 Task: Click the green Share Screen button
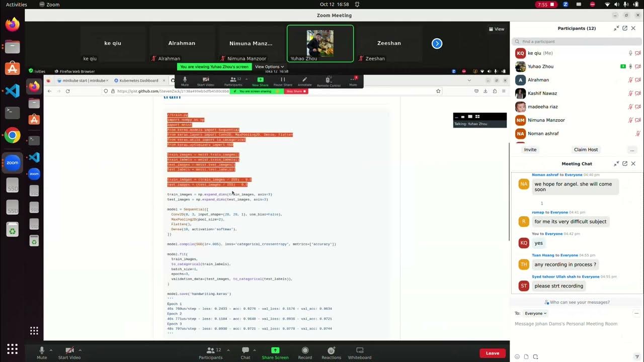pos(275,352)
